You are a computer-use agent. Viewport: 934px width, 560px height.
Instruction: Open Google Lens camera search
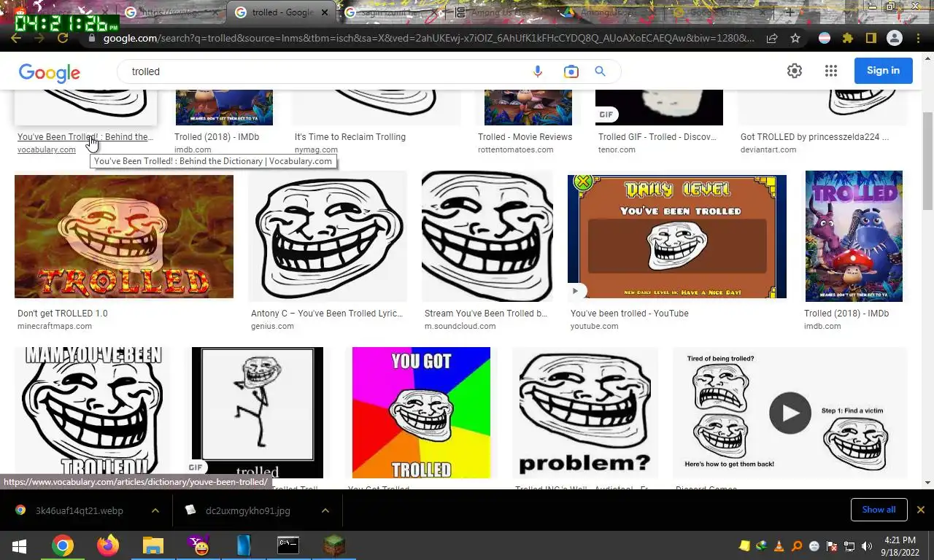pos(571,71)
